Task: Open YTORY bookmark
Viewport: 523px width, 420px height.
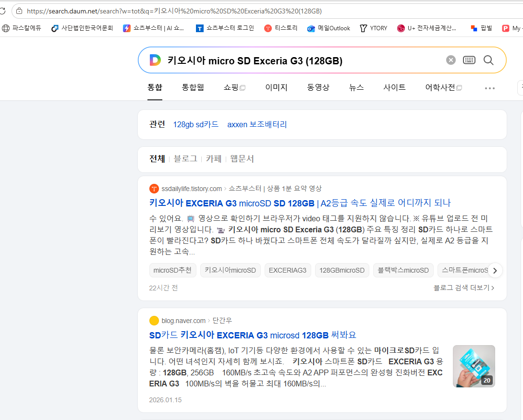Action: [x=374, y=28]
